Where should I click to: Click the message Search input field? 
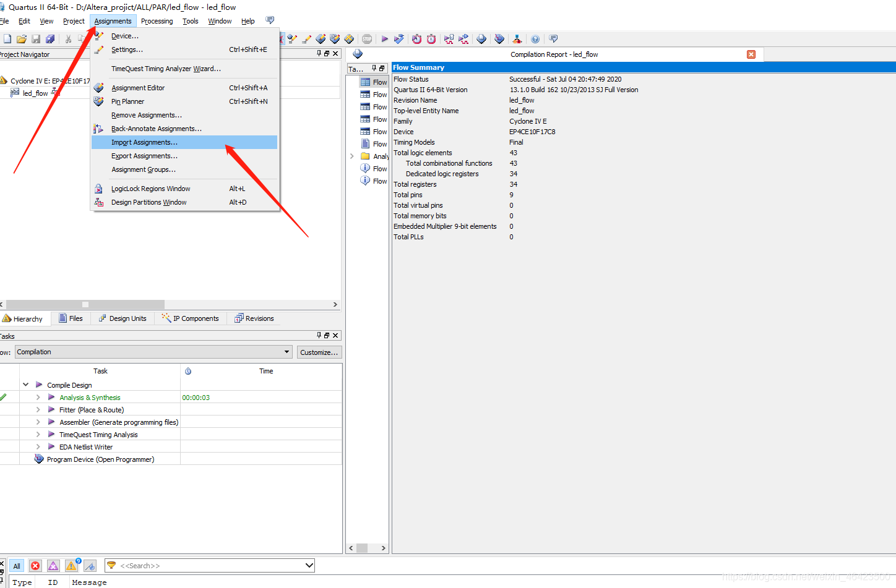tap(210, 565)
